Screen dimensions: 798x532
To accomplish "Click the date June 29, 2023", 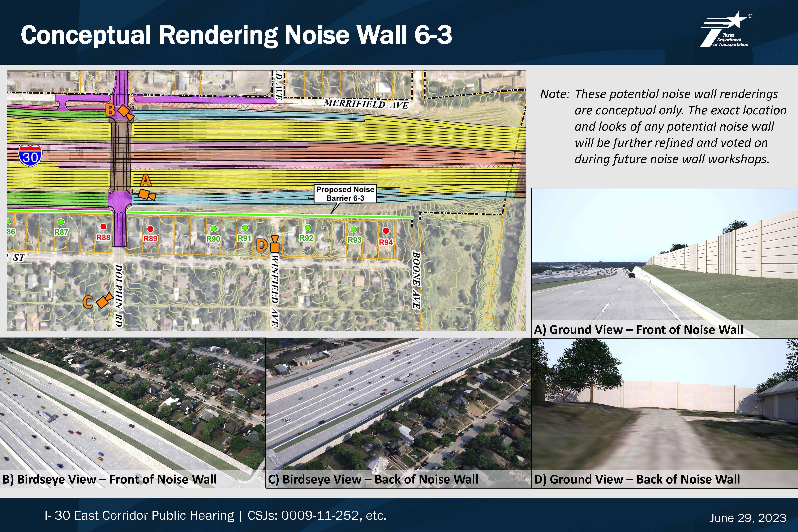I will (x=748, y=518).
